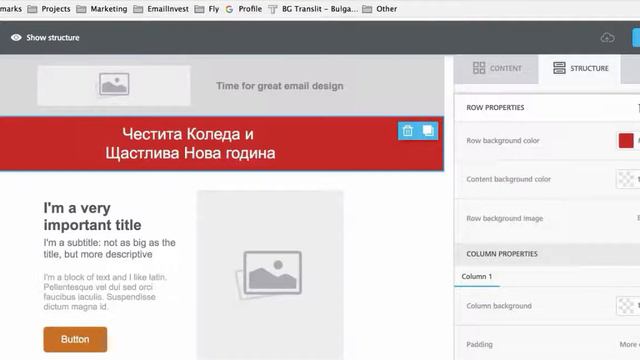
Task: Select large image placeholder beside the title
Action: tap(270, 275)
